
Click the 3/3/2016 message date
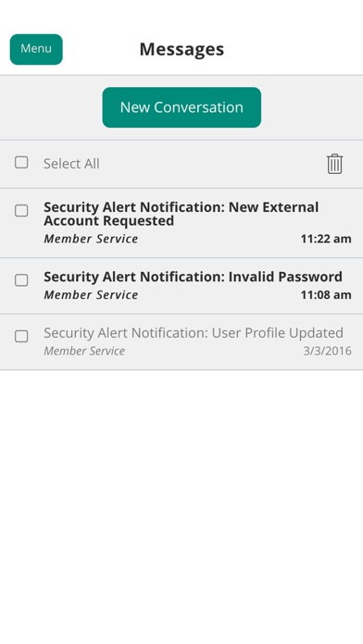tap(328, 352)
